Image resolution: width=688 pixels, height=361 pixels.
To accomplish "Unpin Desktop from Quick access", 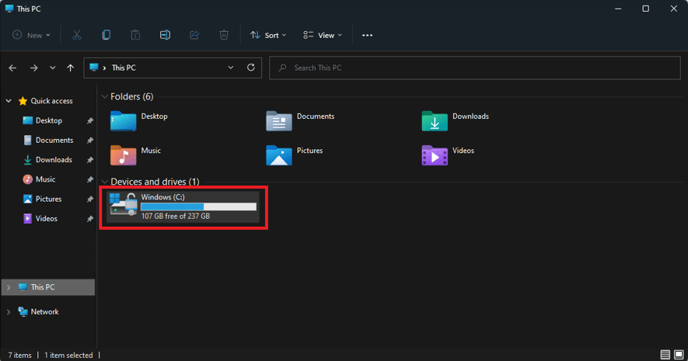I will 90,121.
